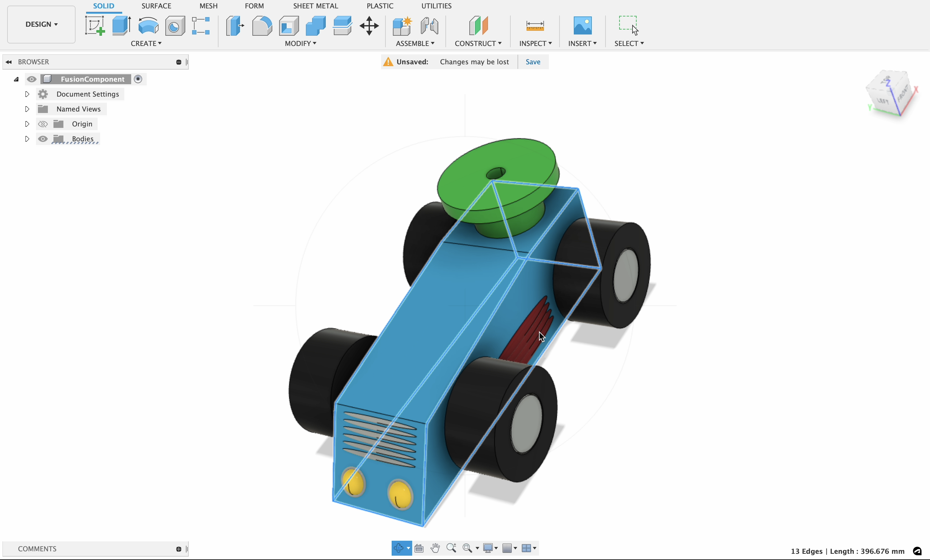Click Save in the unsaved warning
Image resolution: width=930 pixels, height=560 pixels.
pos(533,62)
